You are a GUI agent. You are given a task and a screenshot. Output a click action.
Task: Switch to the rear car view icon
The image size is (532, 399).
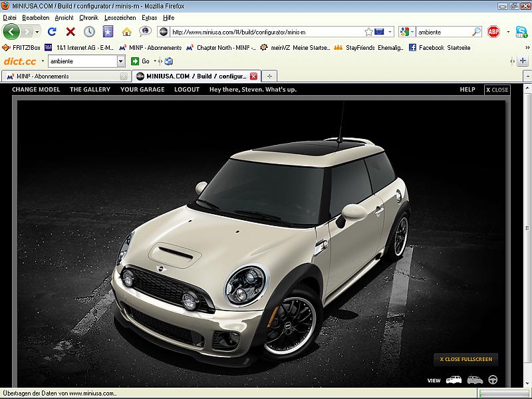474,380
